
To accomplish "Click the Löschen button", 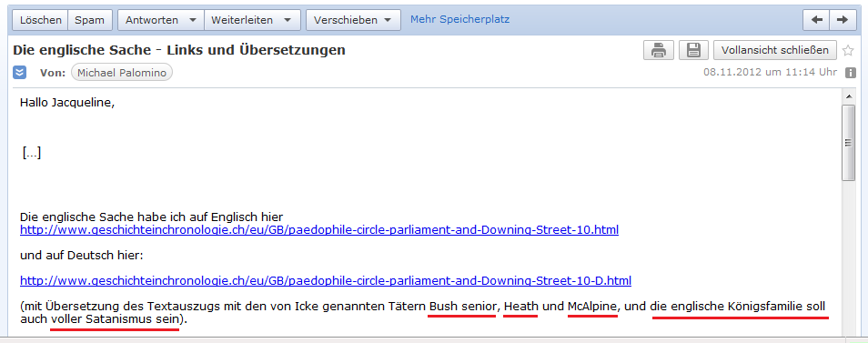I will click(x=40, y=20).
